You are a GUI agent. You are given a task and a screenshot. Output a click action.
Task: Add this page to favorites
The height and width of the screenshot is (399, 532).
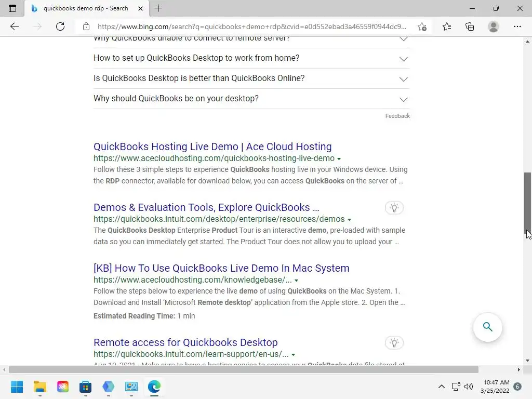[422, 26]
